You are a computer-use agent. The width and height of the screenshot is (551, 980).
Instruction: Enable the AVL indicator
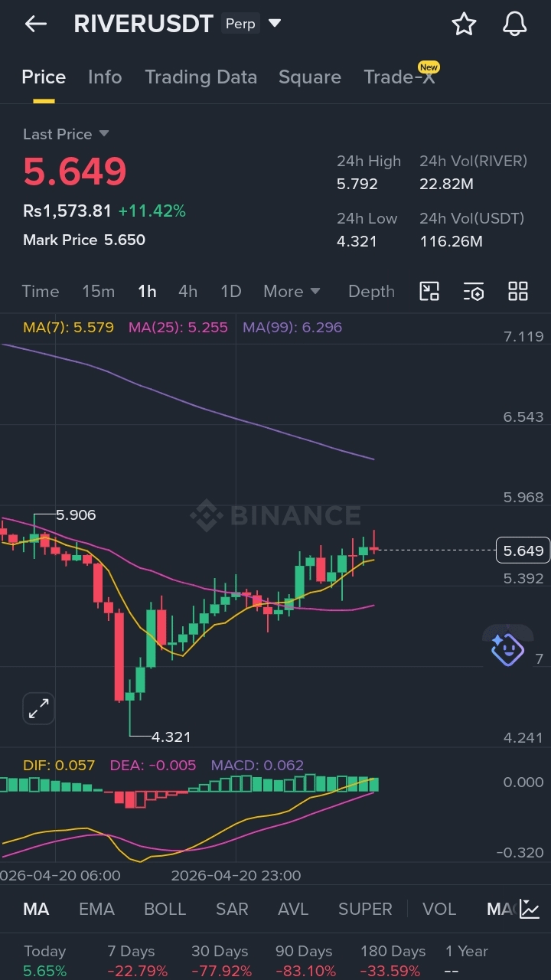tap(293, 910)
